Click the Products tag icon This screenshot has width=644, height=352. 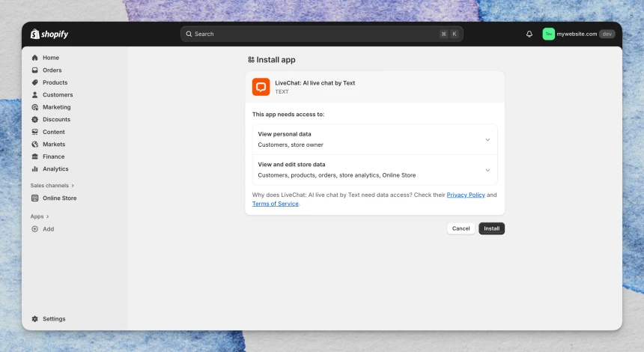(x=35, y=82)
